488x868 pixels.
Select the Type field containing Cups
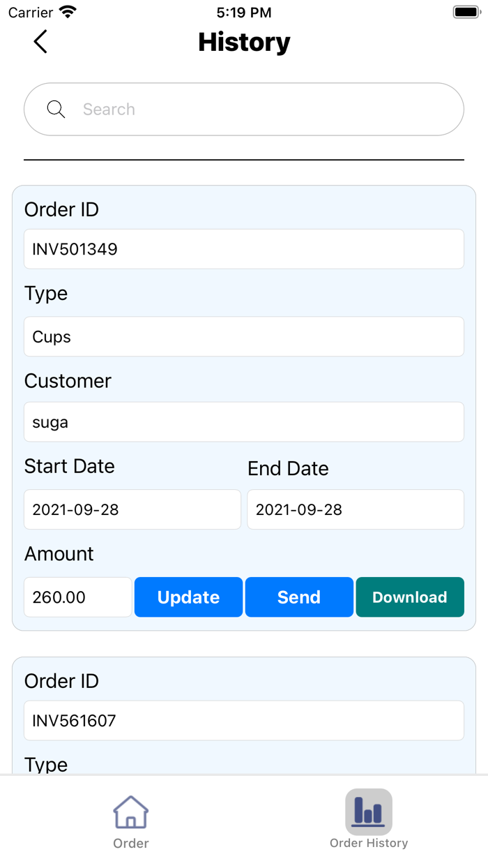pos(244,336)
